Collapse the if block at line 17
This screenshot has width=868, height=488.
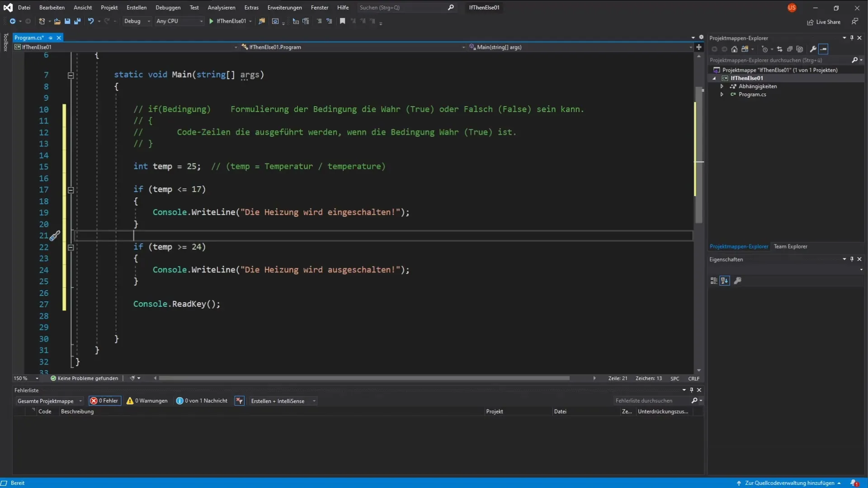[71, 190]
